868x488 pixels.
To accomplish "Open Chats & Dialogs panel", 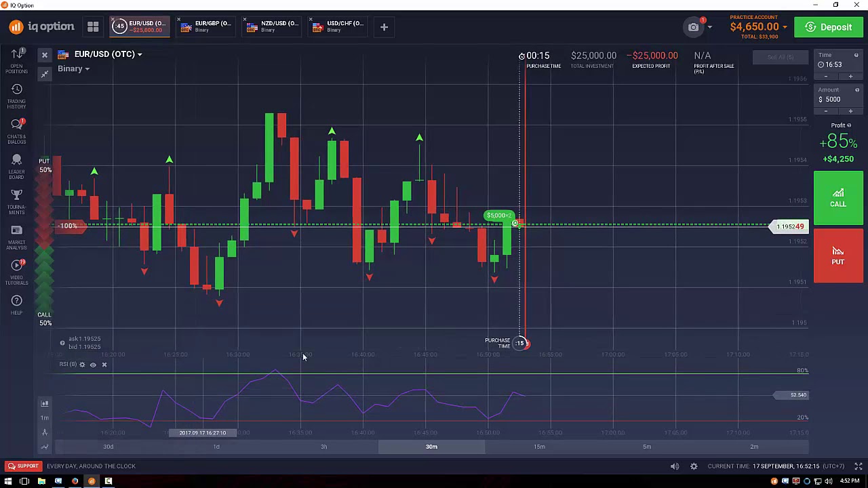I will [x=17, y=131].
